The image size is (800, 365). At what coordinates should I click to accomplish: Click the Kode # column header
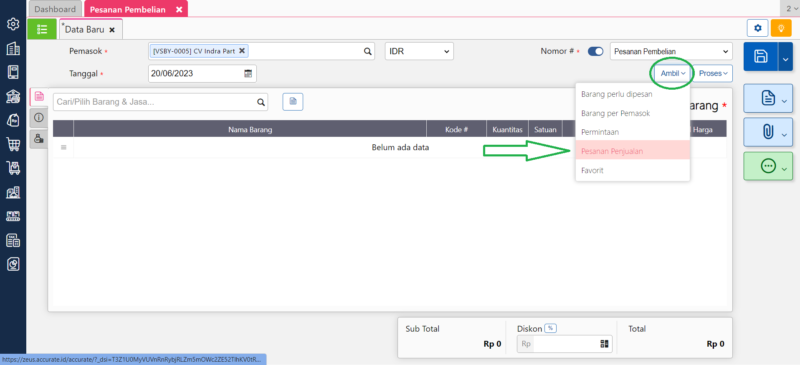(457, 130)
